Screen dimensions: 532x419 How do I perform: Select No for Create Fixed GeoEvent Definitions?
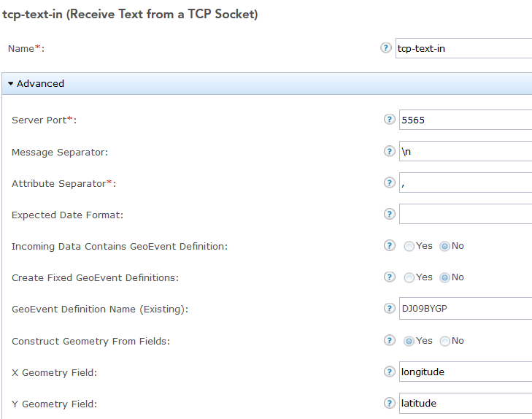coord(445,277)
